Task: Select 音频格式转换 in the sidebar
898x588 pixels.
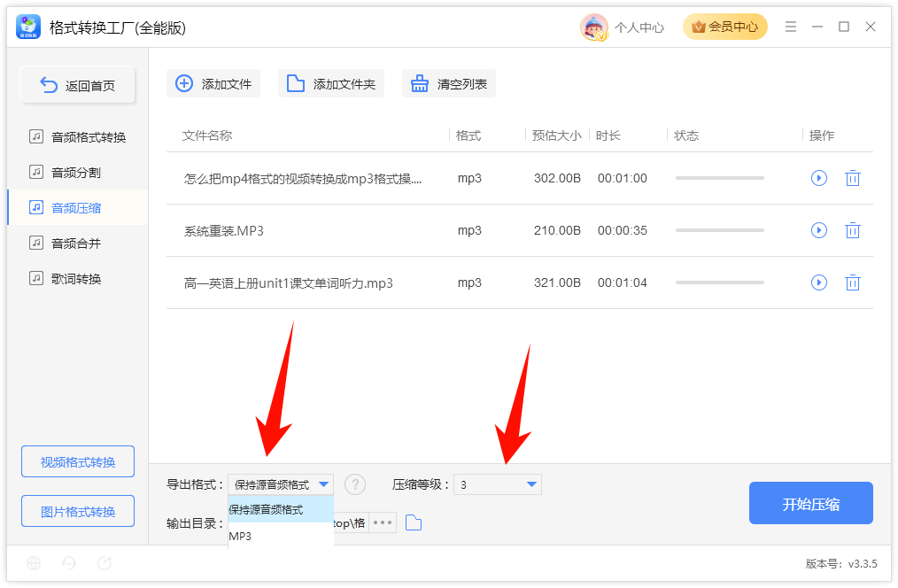Action: pyautogui.click(x=77, y=137)
